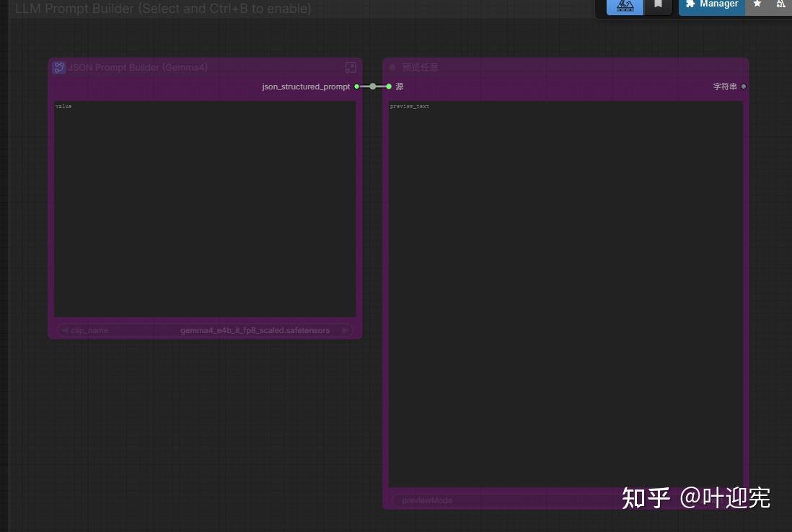The height and width of the screenshot is (532, 792).
Task: Click the 源 input connector dot
Action: pyautogui.click(x=388, y=87)
